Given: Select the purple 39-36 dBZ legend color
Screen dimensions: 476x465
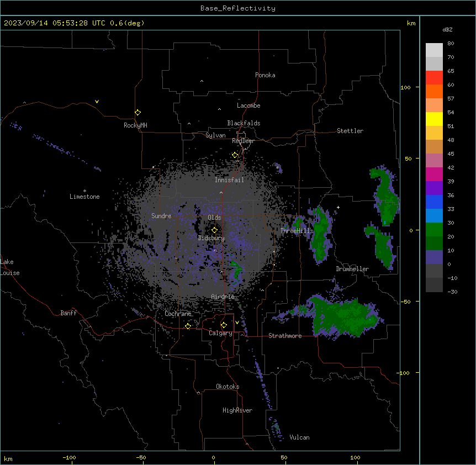Looking at the screenshot, I should [434, 188].
